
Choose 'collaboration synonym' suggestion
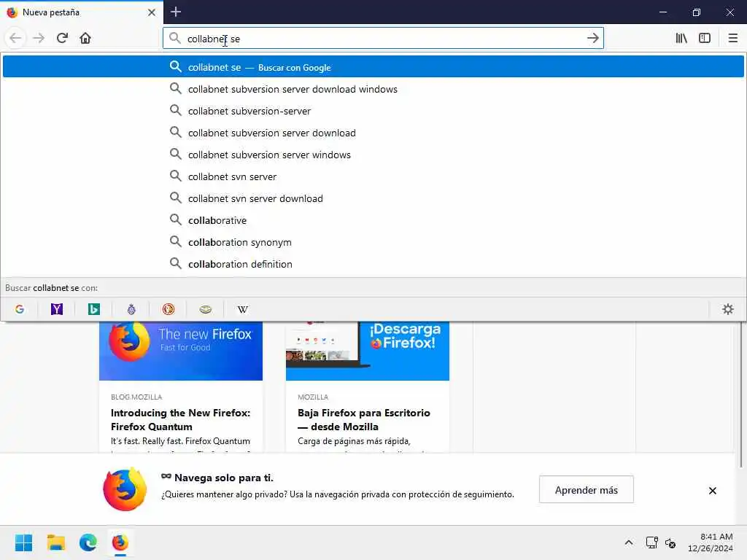tap(373, 242)
